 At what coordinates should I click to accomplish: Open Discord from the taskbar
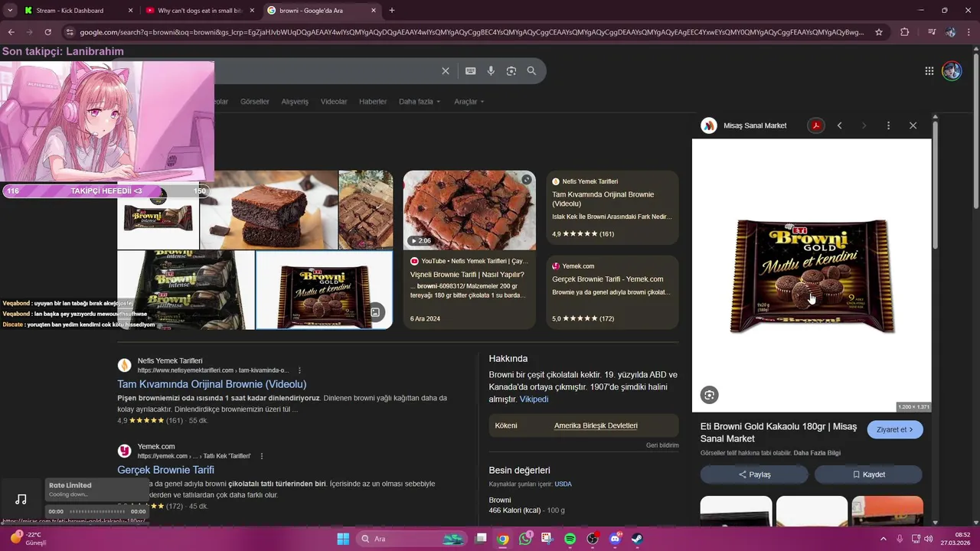click(x=615, y=539)
